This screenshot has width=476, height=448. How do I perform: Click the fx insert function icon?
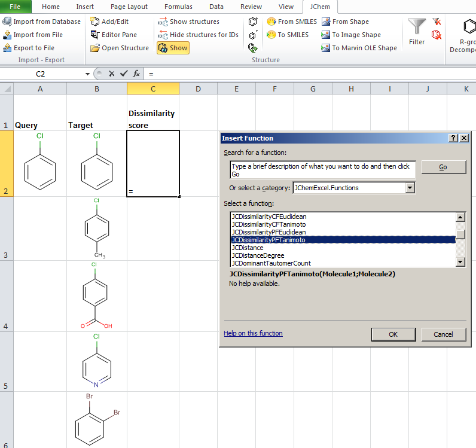(136, 74)
